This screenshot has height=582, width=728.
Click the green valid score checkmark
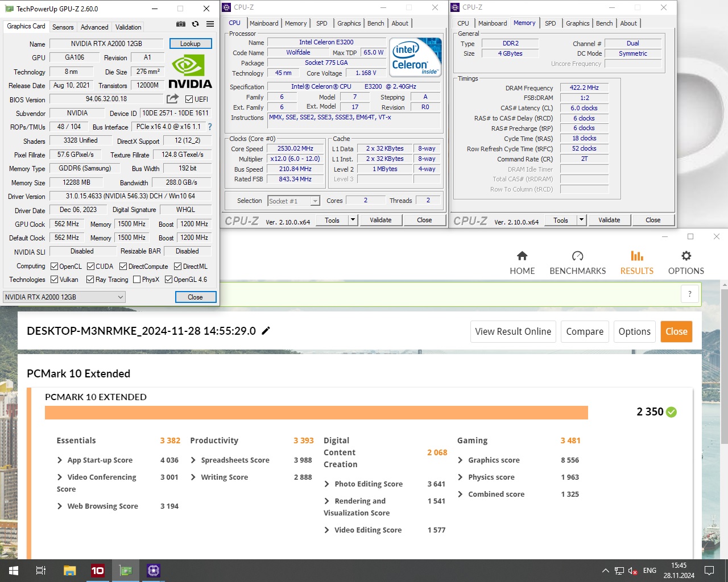pyautogui.click(x=671, y=412)
